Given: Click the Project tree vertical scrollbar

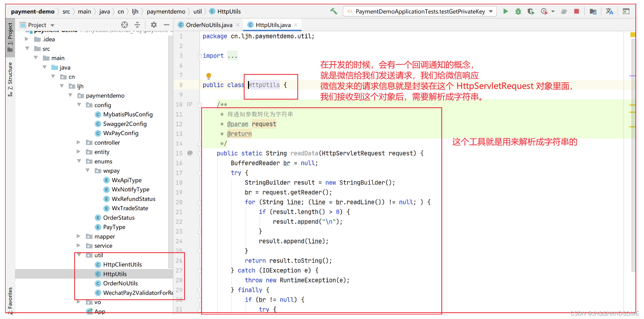Looking at the screenshot, I should coord(171,152).
